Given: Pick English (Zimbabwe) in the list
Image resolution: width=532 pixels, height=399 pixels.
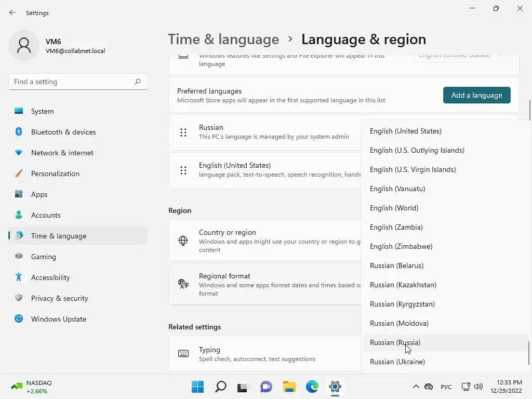Looking at the screenshot, I should point(445,246).
